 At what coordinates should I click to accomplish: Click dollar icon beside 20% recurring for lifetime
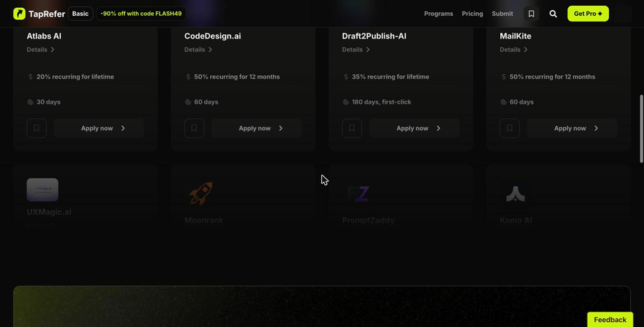30,77
